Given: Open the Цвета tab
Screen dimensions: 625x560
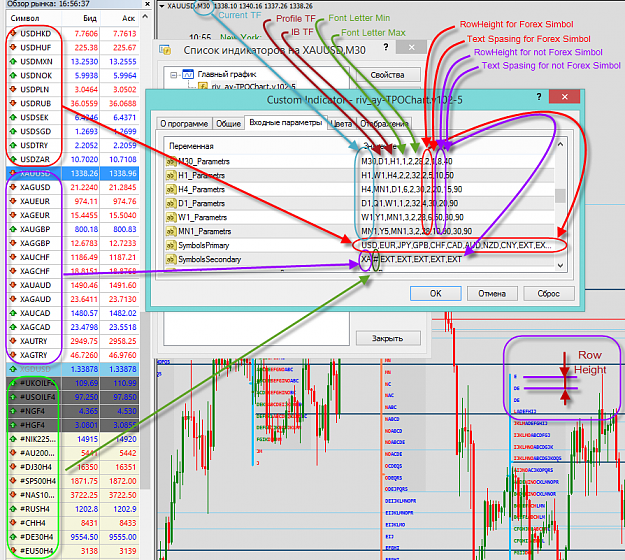Looking at the screenshot, I should click(x=342, y=124).
